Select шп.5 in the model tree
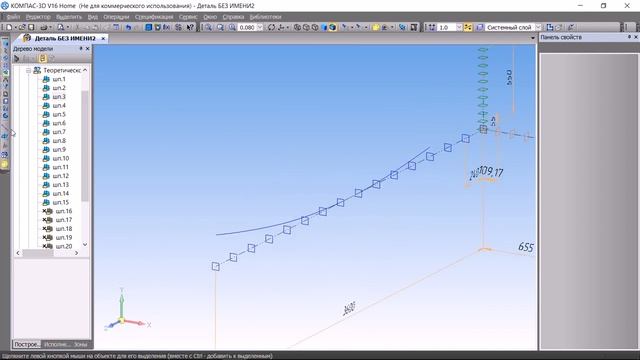 [59, 114]
